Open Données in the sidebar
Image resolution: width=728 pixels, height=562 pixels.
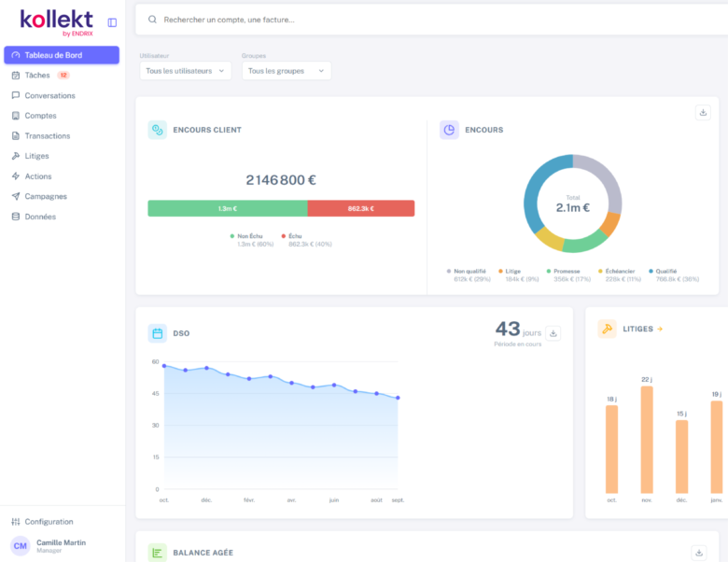pyautogui.click(x=62, y=217)
